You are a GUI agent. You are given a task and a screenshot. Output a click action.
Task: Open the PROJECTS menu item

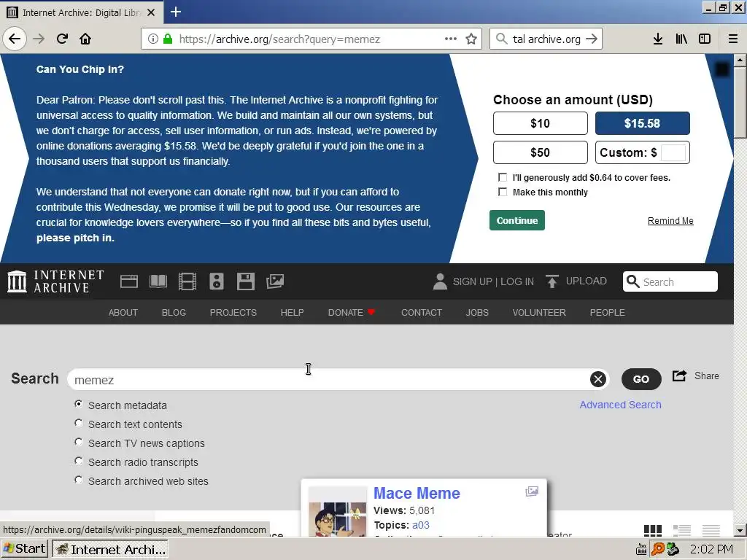pos(233,312)
